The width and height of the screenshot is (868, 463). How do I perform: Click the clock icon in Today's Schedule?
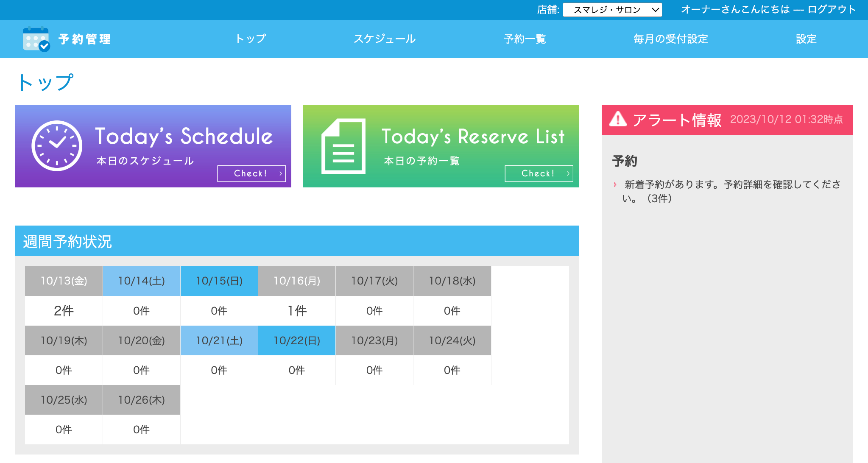click(x=57, y=146)
